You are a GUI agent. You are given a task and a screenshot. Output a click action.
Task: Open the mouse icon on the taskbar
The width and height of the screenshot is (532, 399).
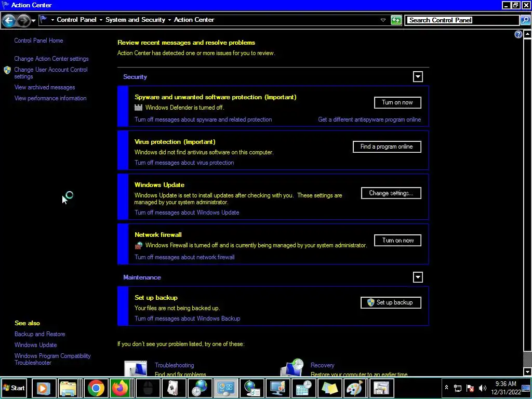[148, 388]
